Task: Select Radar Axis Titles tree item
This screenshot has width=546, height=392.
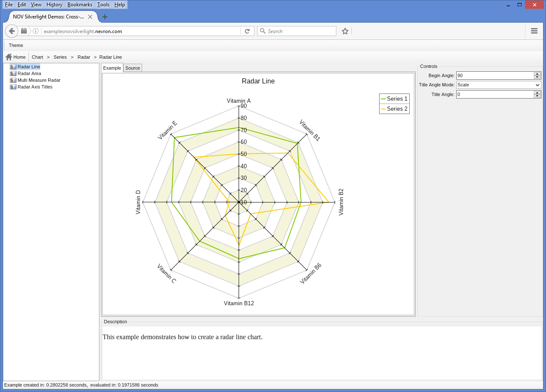Action: 35,87
